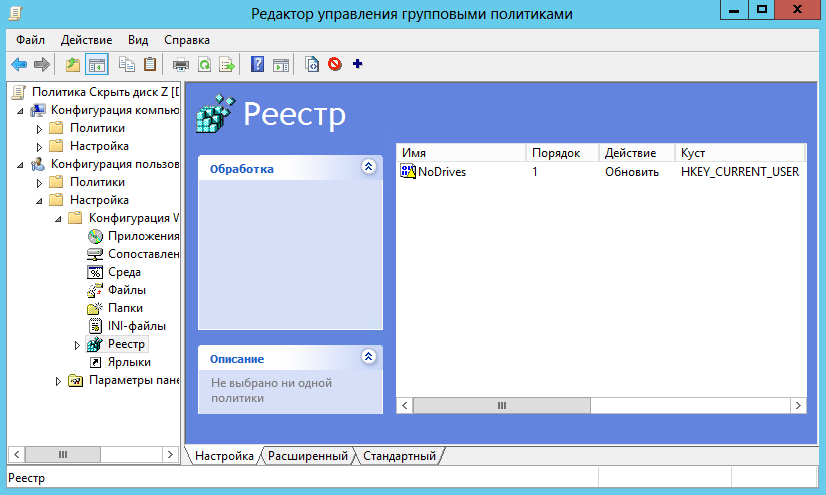Image resolution: width=826 pixels, height=495 pixels.
Task: Click the list scroll right arrow
Action: [798, 405]
